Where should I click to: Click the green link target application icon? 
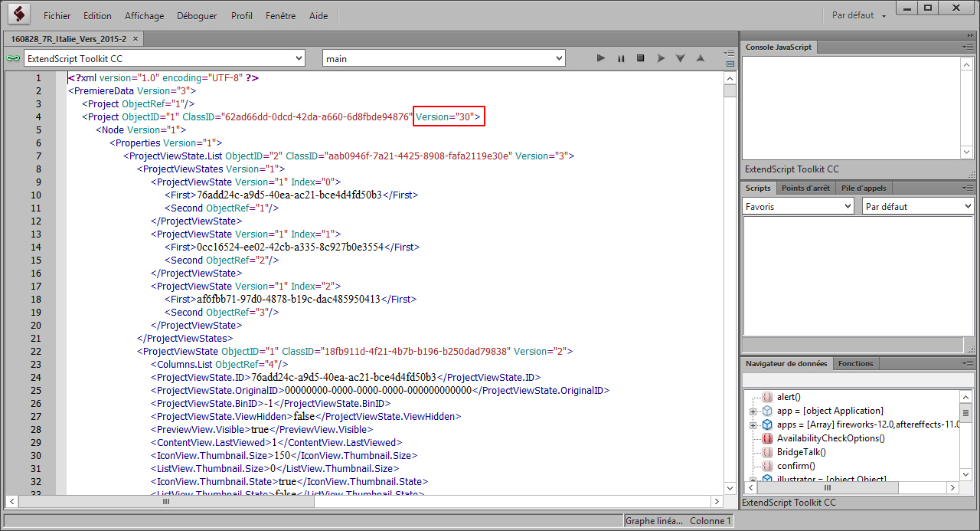tap(12, 58)
